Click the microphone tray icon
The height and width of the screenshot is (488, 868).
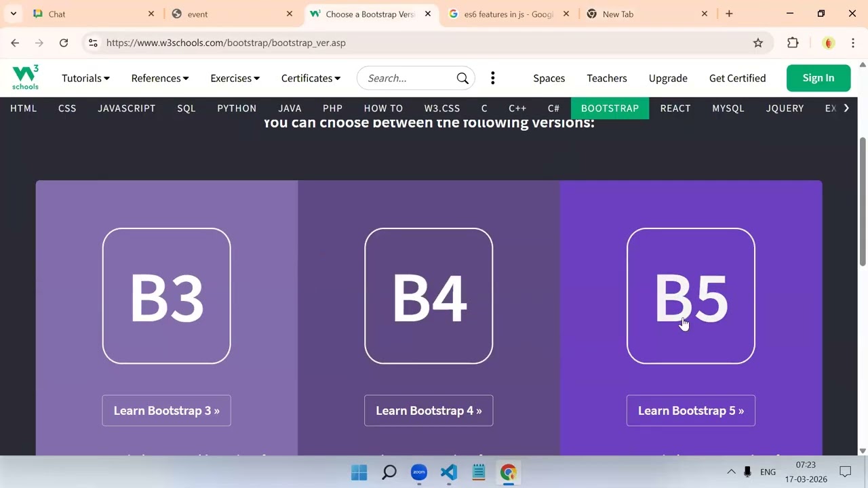pos(747,472)
